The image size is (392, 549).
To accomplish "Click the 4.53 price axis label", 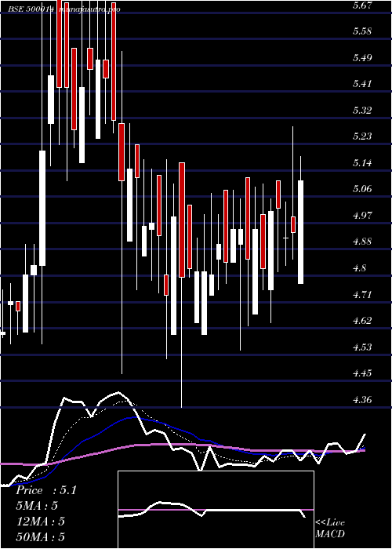I will tap(361, 347).
